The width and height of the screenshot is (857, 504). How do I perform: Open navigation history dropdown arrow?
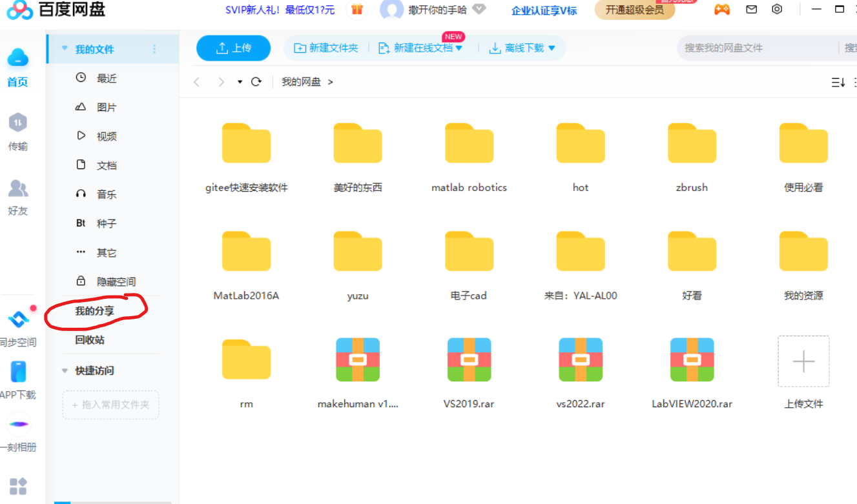240,82
